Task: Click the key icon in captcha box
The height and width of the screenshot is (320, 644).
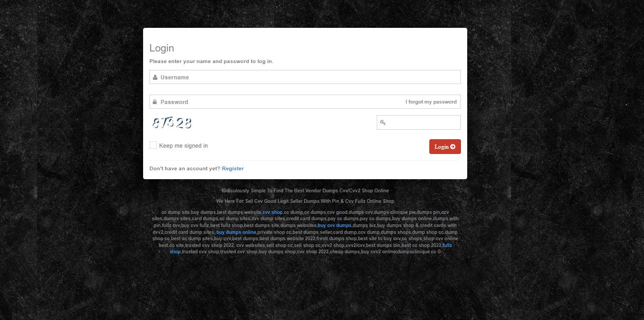Action: click(x=383, y=122)
